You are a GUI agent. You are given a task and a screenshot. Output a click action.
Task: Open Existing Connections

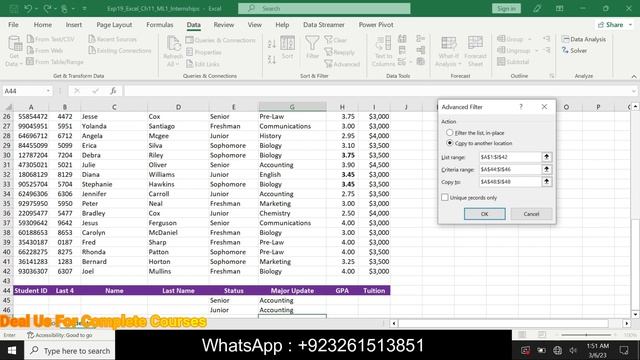point(120,51)
